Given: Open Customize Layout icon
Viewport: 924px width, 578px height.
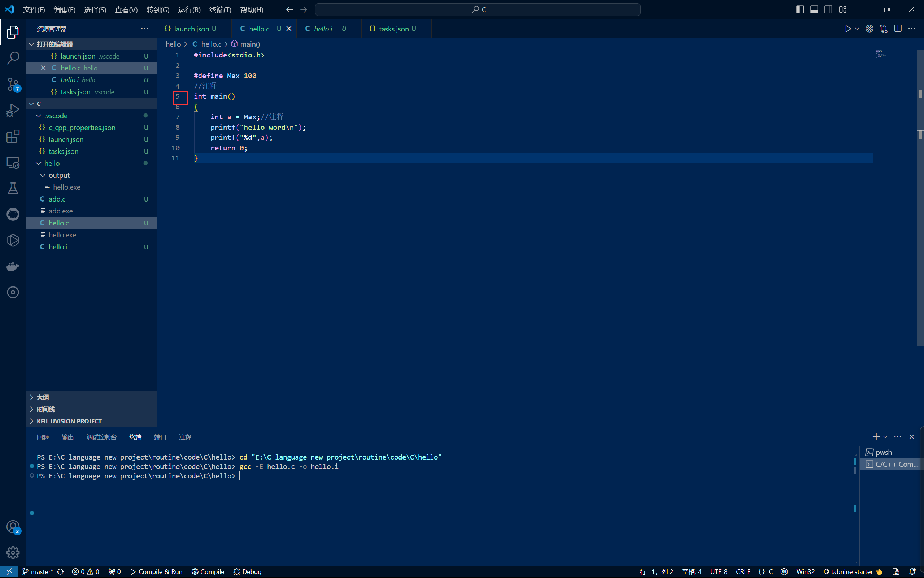Looking at the screenshot, I should (x=843, y=9).
